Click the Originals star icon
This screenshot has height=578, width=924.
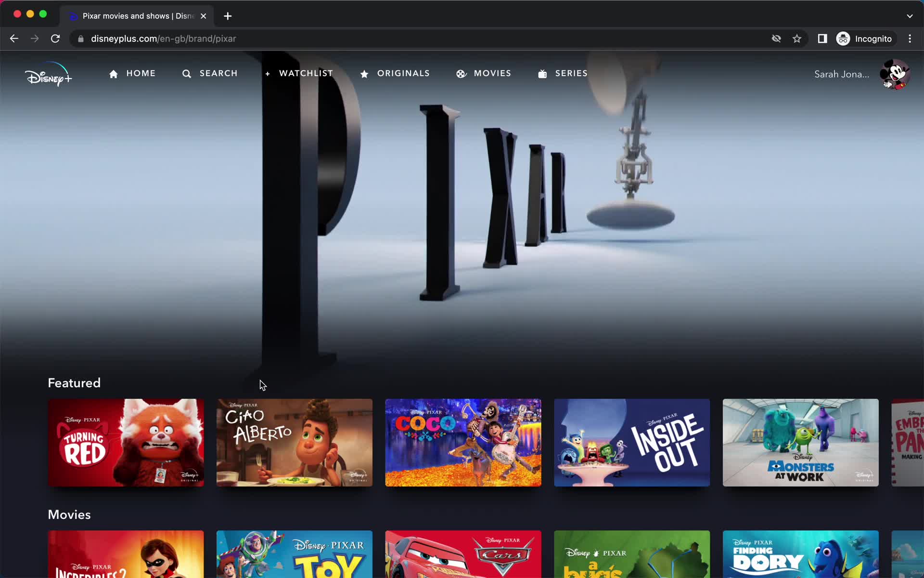pyautogui.click(x=364, y=74)
